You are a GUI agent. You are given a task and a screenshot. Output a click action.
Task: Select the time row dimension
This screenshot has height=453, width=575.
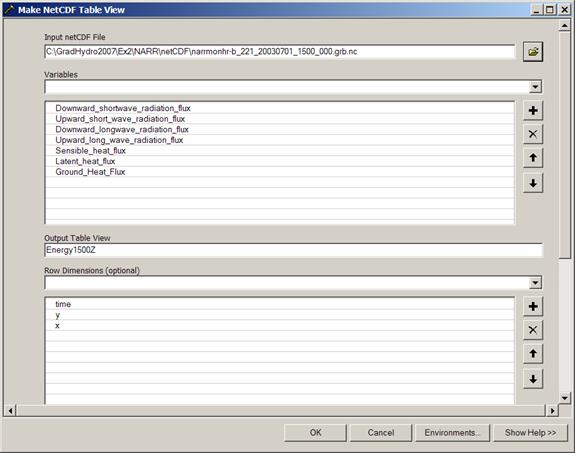pos(280,304)
